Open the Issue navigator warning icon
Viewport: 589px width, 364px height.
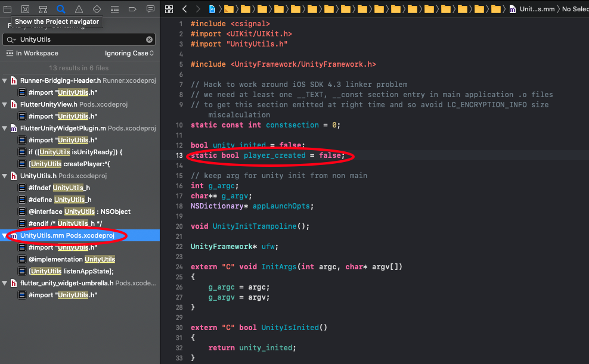pos(79,8)
